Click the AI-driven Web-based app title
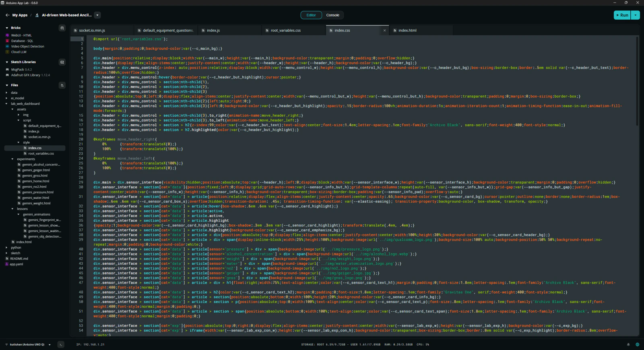644x350 pixels. coord(67,15)
